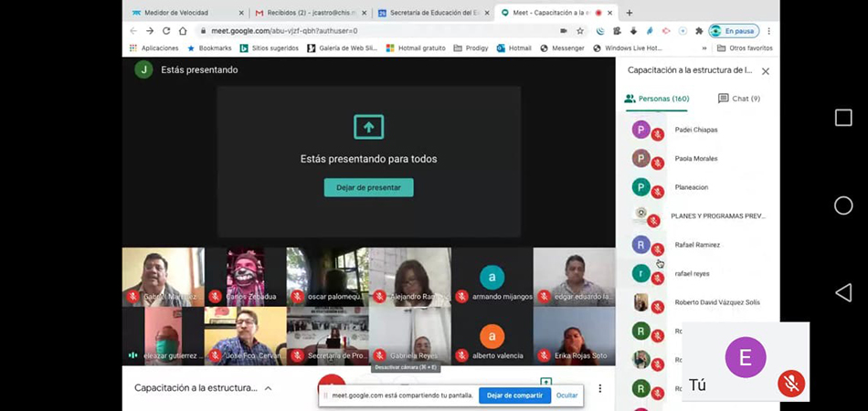Open the Messenger bookmark
This screenshot has height=411, width=868.
tap(563, 48)
